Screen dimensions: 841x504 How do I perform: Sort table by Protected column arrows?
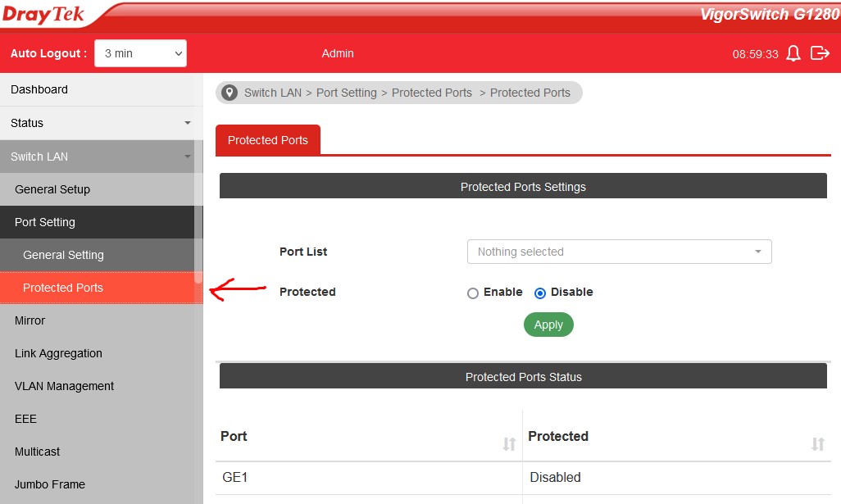(x=817, y=444)
